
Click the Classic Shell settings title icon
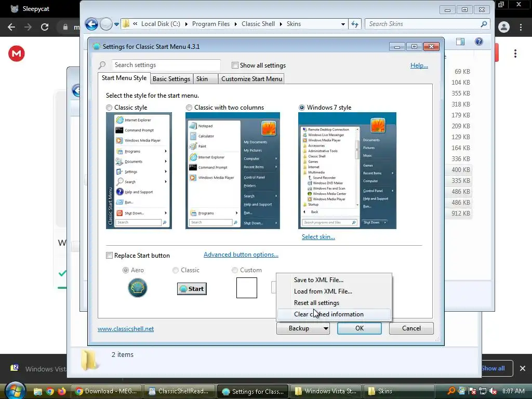click(x=96, y=46)
